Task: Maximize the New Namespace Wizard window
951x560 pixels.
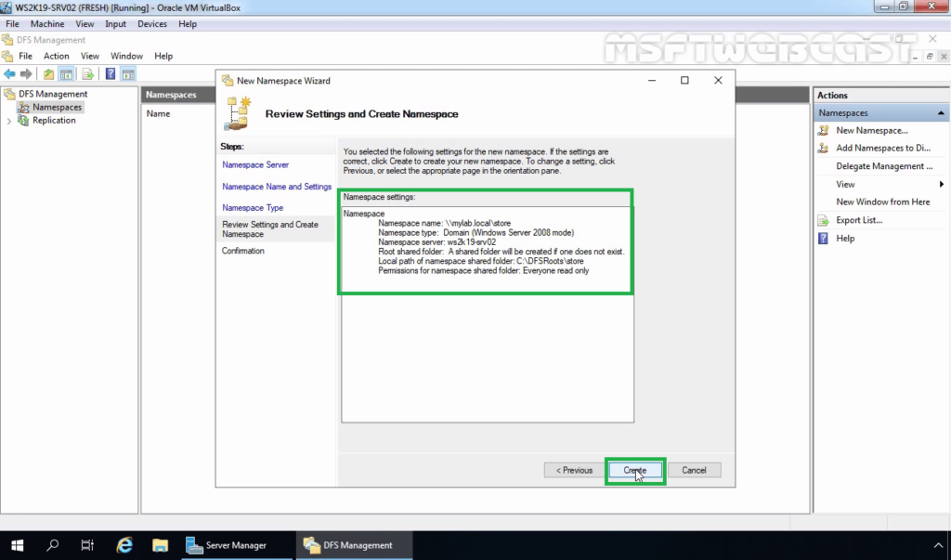Action: (684, 81)
